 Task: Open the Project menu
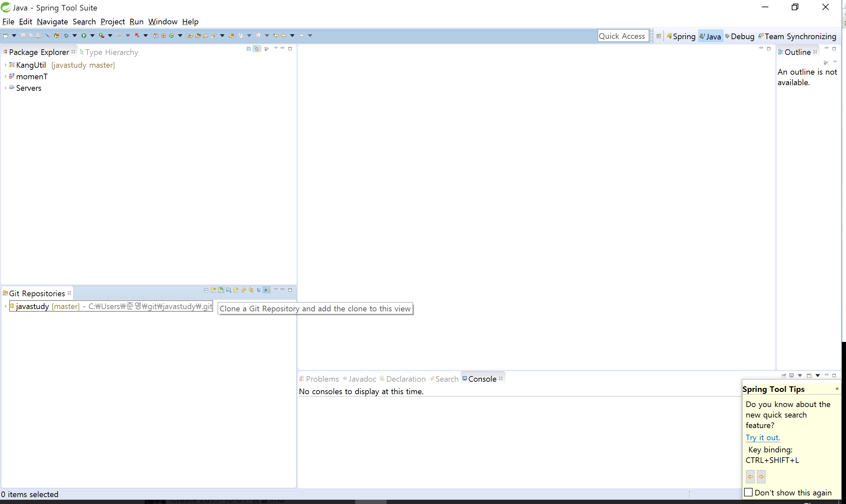tap(113, 22)
